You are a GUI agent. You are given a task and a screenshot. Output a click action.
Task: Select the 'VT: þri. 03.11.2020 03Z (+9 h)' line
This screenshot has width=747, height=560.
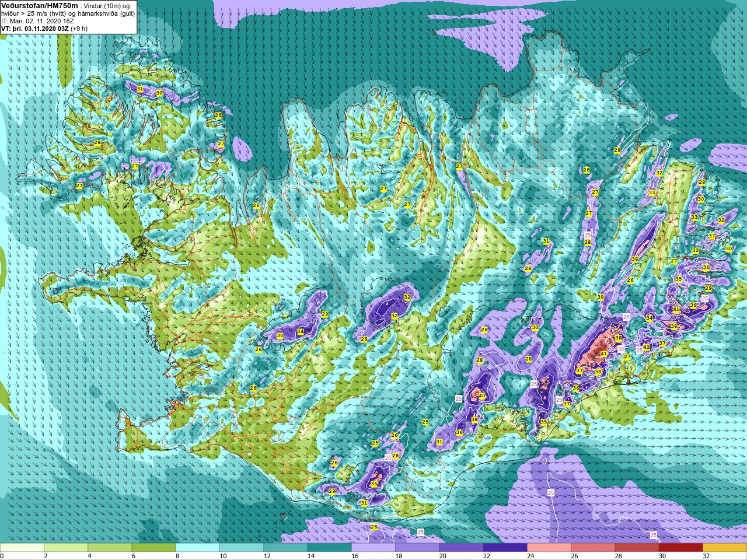[x=44, y=28]
